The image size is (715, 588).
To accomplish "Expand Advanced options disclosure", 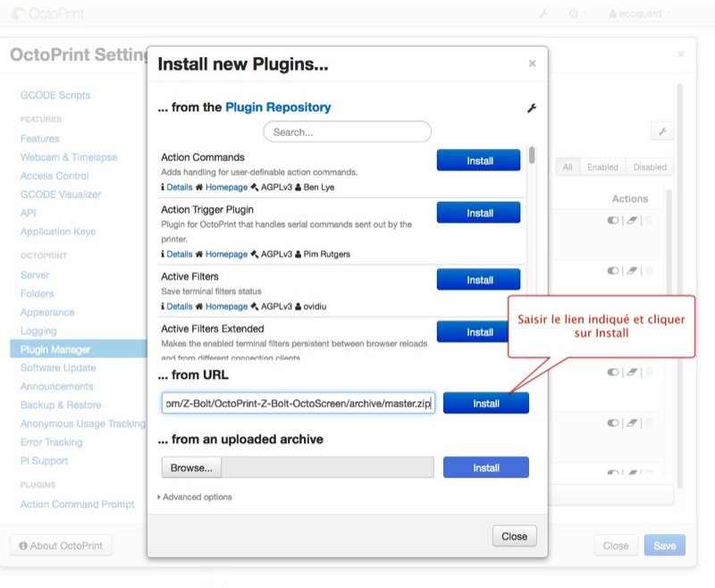I will [x=195, y=497].
